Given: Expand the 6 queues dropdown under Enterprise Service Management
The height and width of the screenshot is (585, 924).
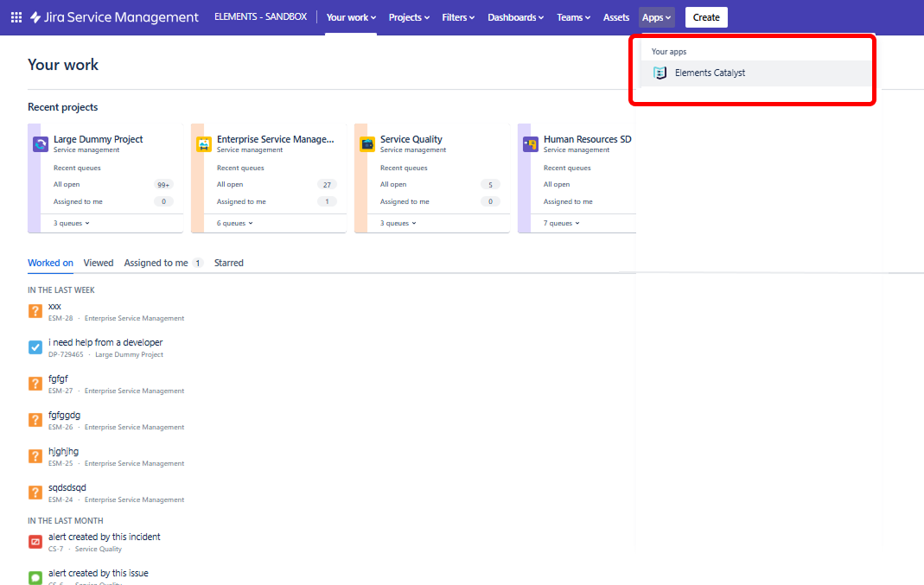Looking at the screenshot, I should [x=233, y=223].
